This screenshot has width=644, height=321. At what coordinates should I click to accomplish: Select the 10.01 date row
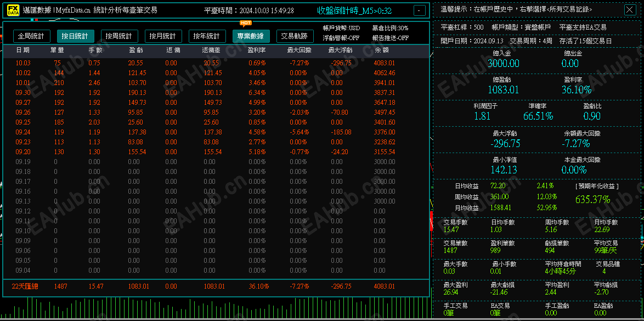click(x=216, y=83)
